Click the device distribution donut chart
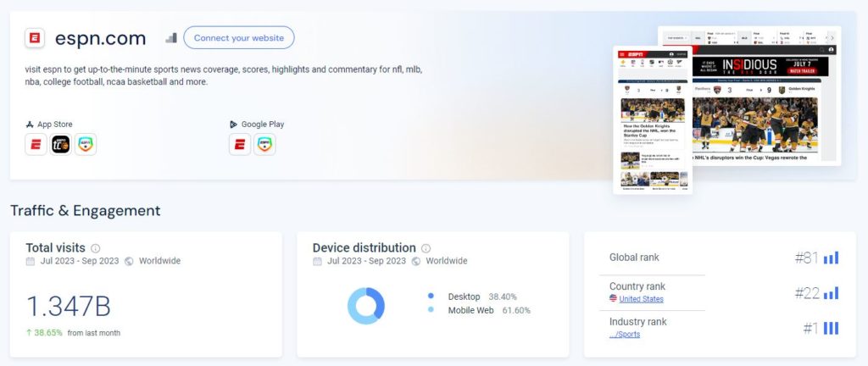The width and height of the screenshot is (868, 366). point(366,306)
